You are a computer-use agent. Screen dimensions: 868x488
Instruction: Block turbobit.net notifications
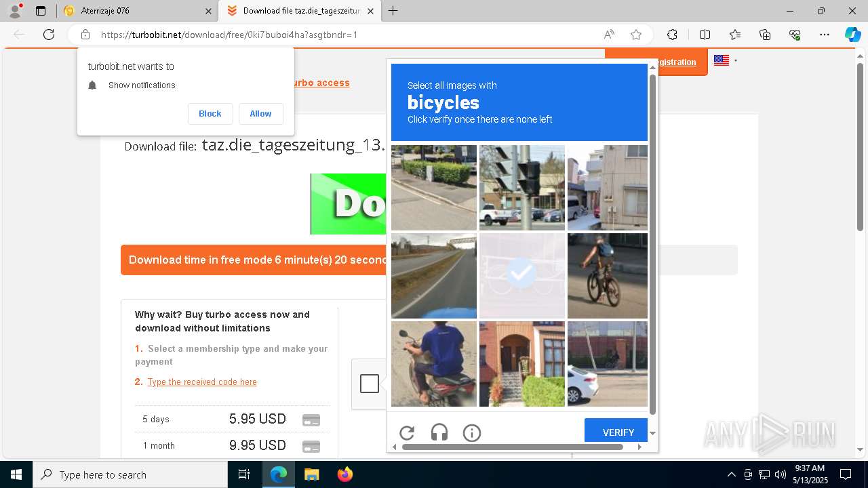point(210,114)
